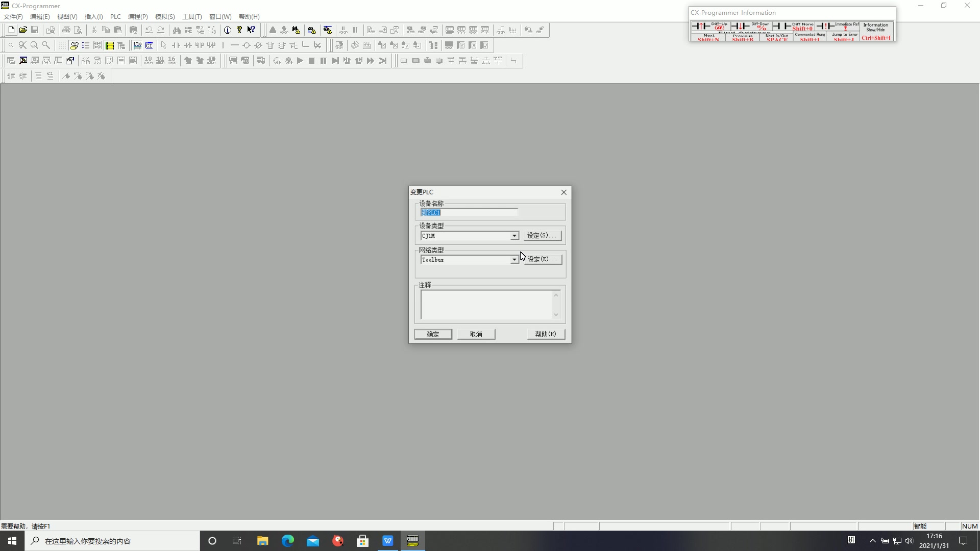Screen dimensions: 980x551
Task: Click the Cut scissors icon
Action: pyautogui.click(x=94, y=30)
